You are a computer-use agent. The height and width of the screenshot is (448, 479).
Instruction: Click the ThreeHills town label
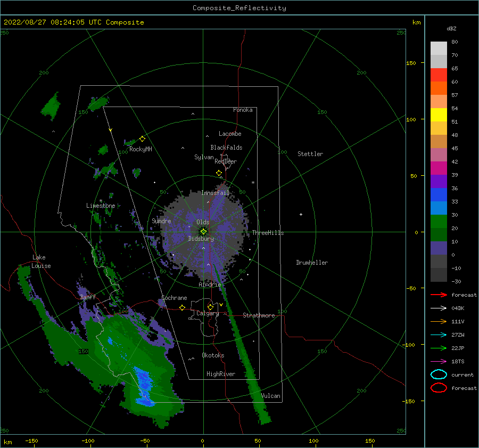[268, 233]
